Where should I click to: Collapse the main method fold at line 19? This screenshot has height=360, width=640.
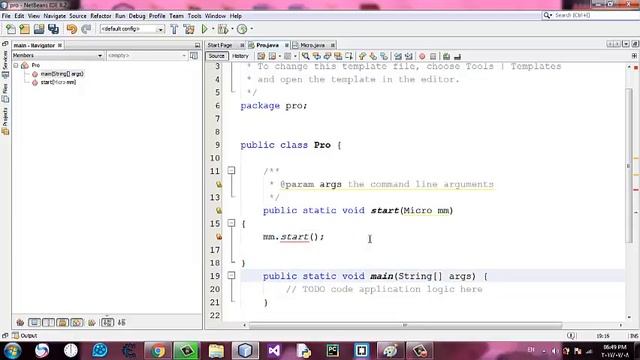pos(231,275)
